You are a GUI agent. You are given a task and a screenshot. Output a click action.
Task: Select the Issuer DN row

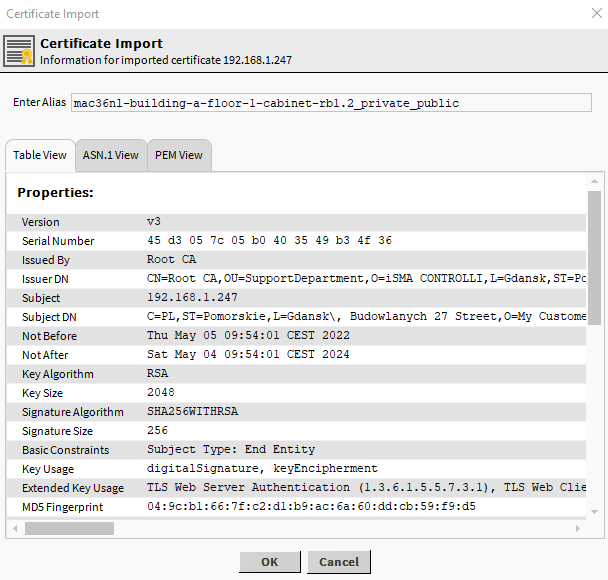tap(300, 279)
